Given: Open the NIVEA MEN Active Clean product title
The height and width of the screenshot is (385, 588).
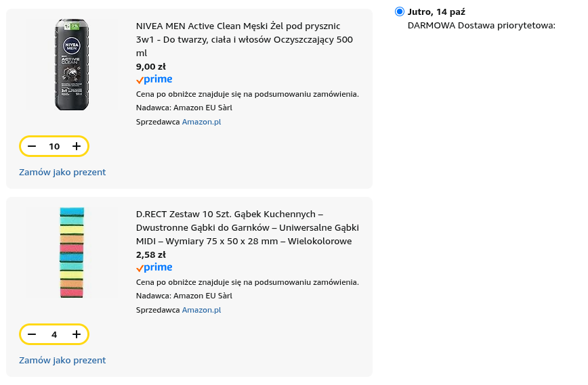Looking at the screenshot, I should (244, 39).
